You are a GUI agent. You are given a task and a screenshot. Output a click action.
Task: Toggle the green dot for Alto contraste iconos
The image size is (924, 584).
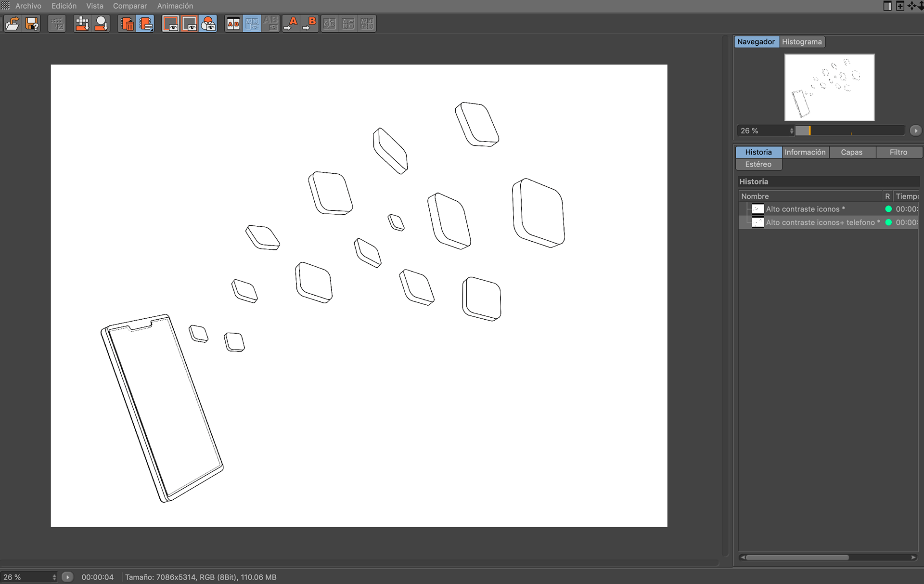[888, 209]
